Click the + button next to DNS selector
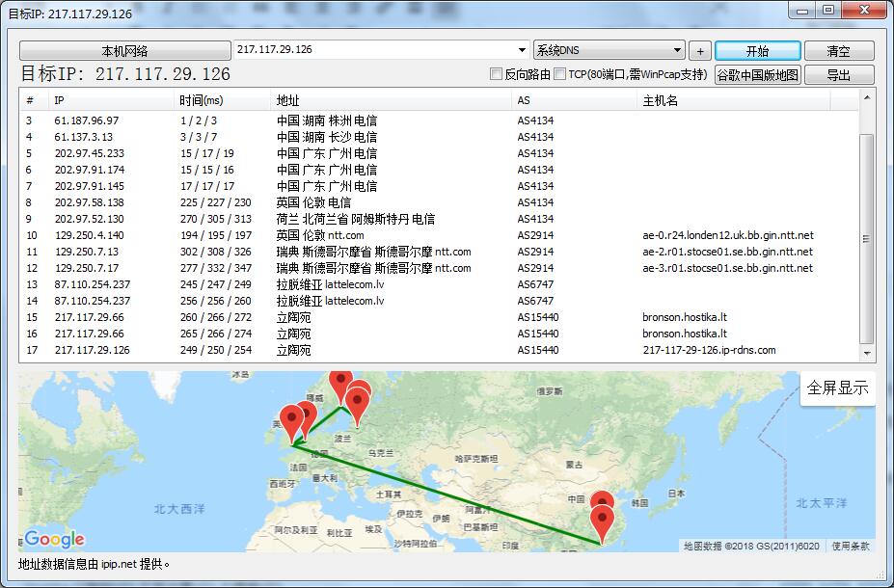Screen dimensions: 894x588 pyautogui.click(x=699, y=49)
